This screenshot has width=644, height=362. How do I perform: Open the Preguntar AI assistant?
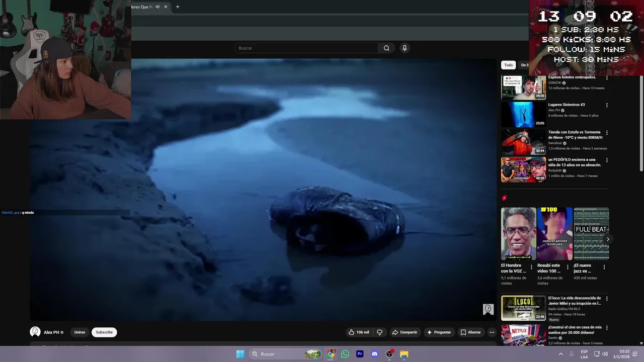pos(439,332)
